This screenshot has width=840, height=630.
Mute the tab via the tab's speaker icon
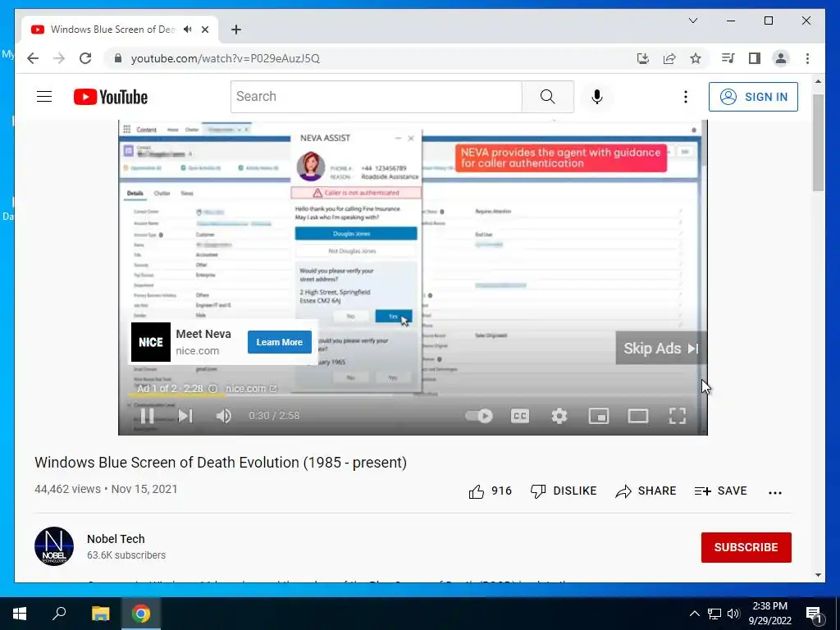point(188,30)
